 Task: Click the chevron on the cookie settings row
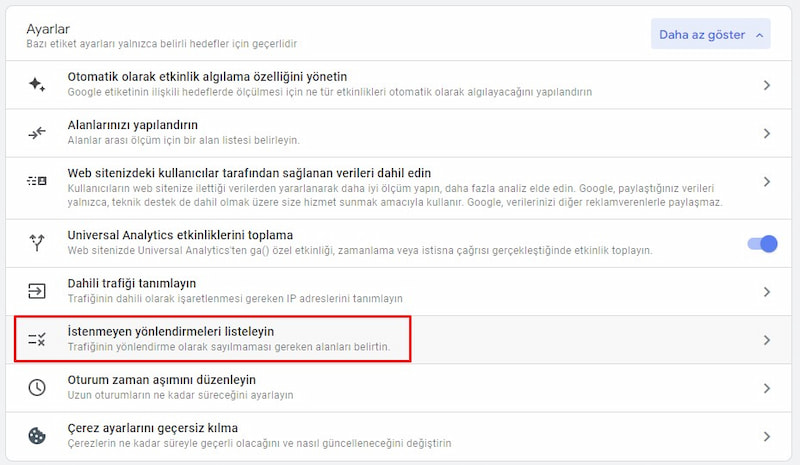click(767, 436)
